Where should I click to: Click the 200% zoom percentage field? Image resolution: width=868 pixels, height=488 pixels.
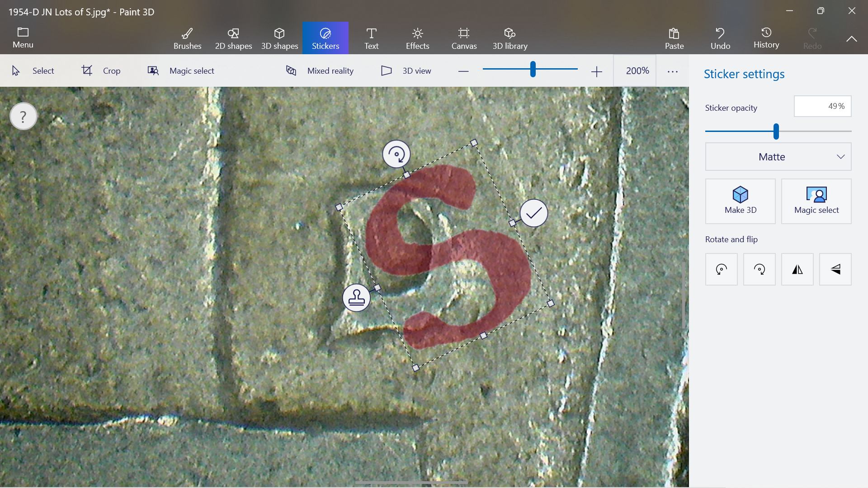click(x=635, y=70)
